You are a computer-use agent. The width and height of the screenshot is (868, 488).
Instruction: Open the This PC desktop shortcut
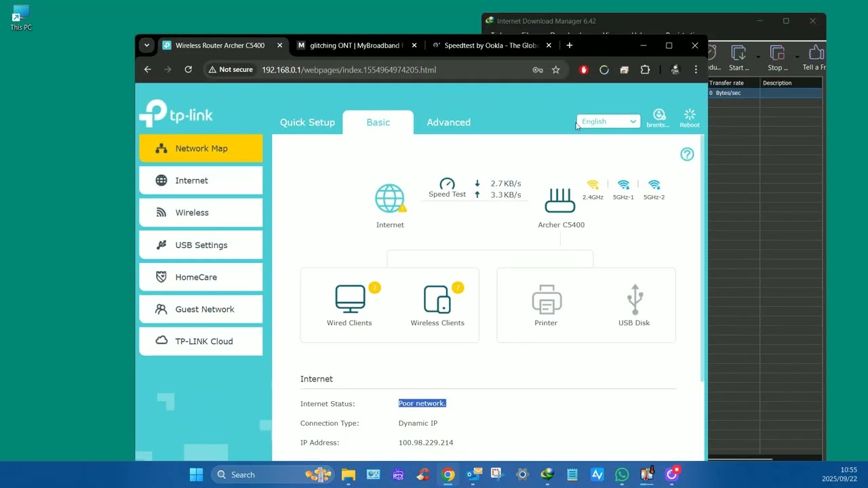click(21, 18)
